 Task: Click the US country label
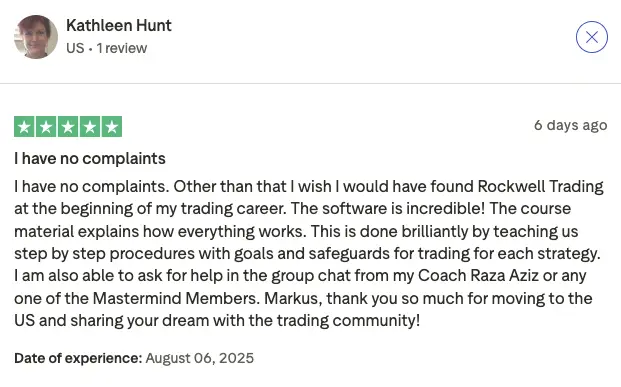tap(75, 48)
